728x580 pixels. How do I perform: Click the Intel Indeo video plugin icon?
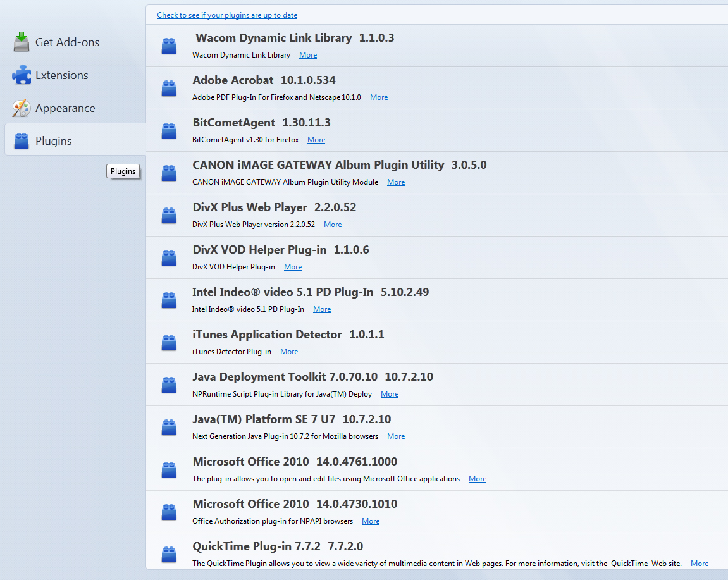168,300
